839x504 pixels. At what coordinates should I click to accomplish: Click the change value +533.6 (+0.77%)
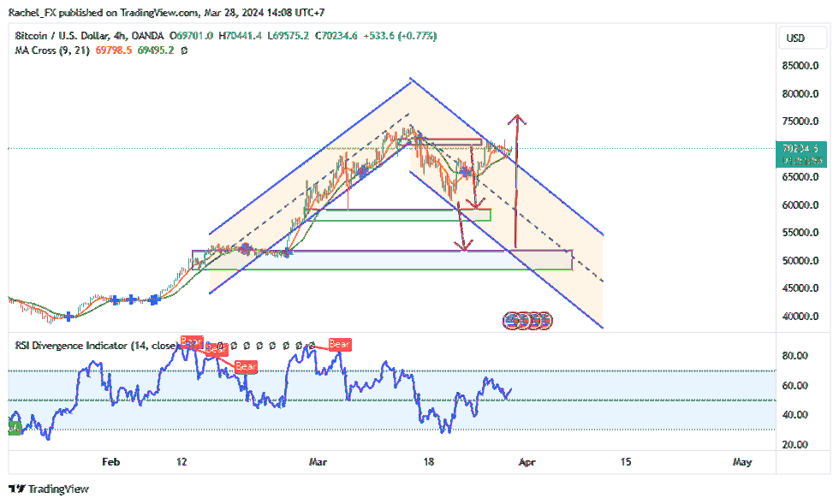click(x=400, y=36)
